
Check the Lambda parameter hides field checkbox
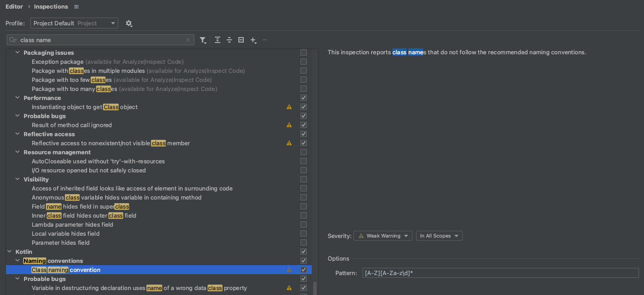pos(304,224)
